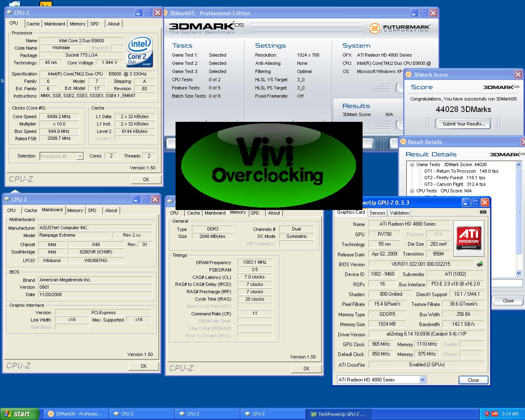
Task: Click OK in the CPU-Z CPU window
Action: 146,180
